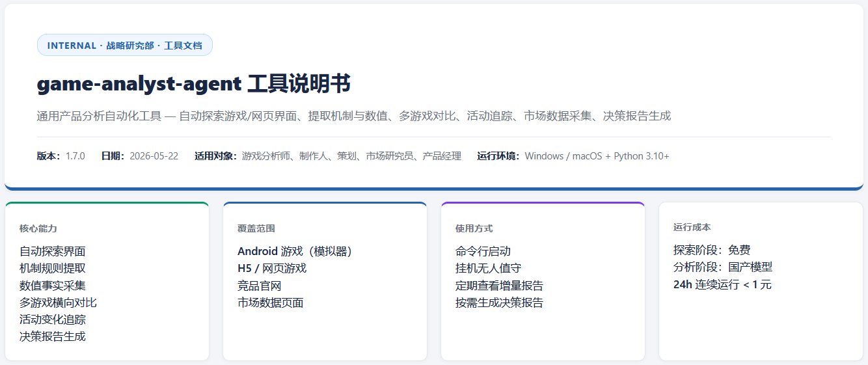The width and height of the screenshot is (868, 365).
Task: Click the 机制规则提取 line
Action: (x=53, y=268)
